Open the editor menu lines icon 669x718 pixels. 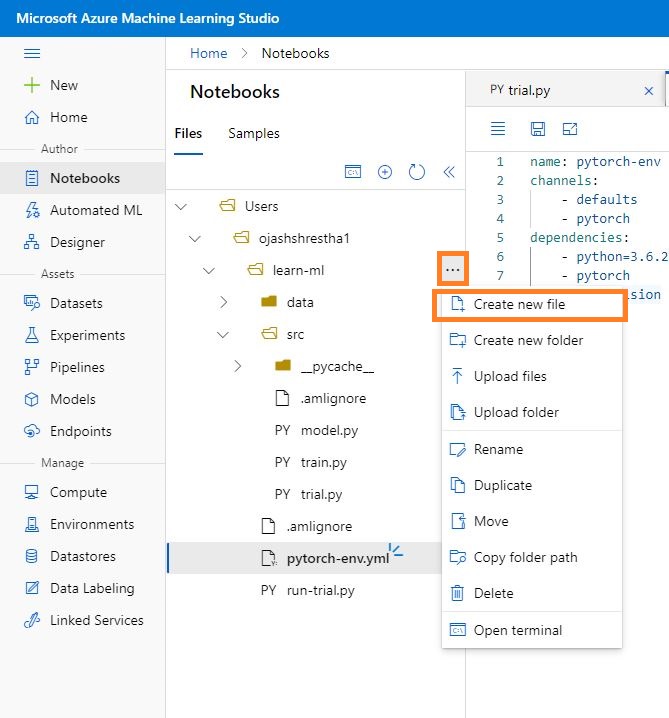(x=498, y=129)
